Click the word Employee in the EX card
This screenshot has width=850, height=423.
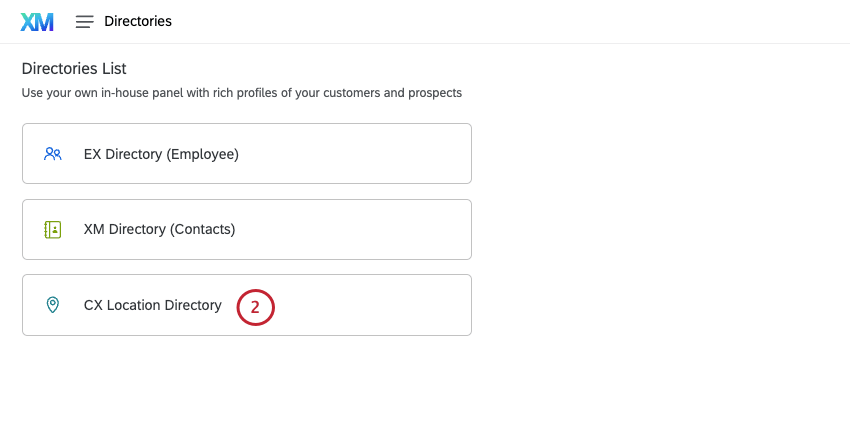click(x=203, y=154)
